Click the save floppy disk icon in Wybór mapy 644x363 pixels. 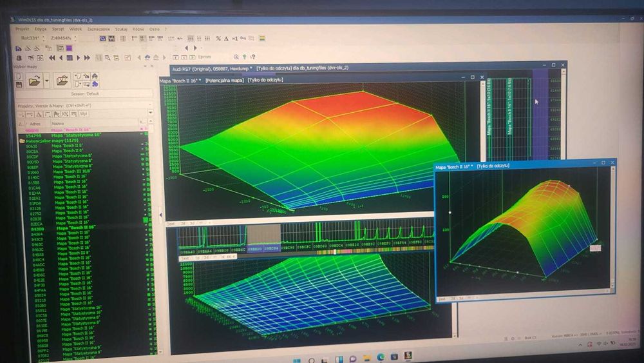tap(19, 84)
